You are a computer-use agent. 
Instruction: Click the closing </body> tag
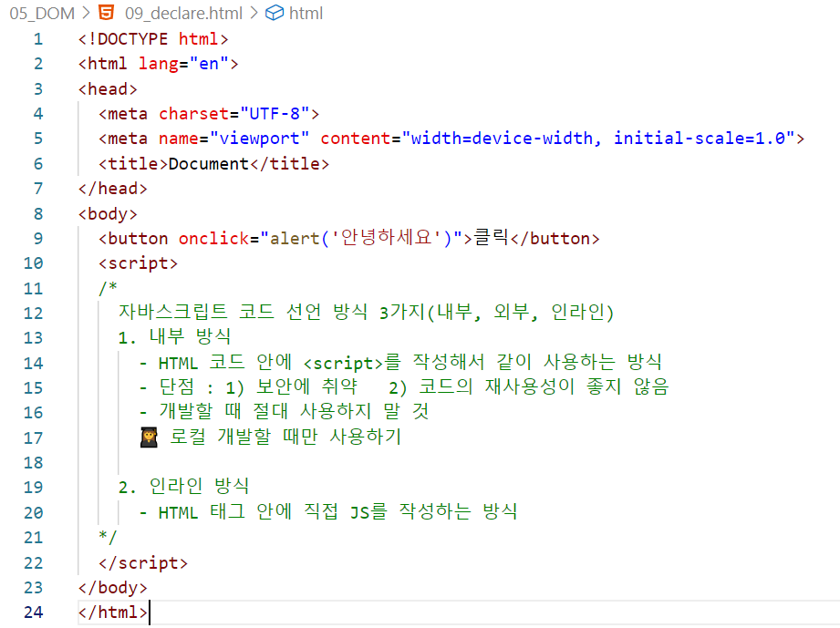(x=112, y=587)
